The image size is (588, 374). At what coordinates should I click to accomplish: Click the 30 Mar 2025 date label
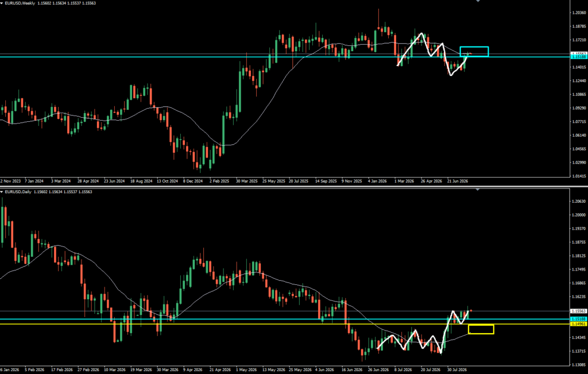247,181
